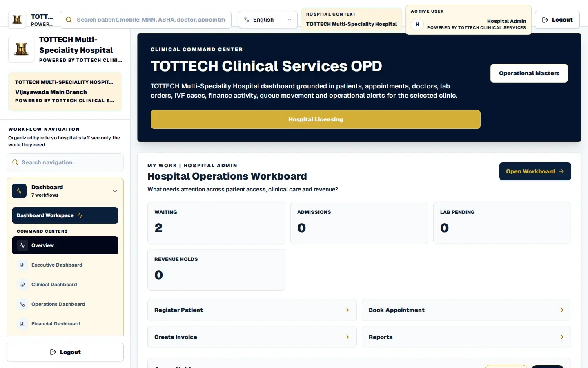
Task: Open the English language dropdown
Action: click(268, 20)
